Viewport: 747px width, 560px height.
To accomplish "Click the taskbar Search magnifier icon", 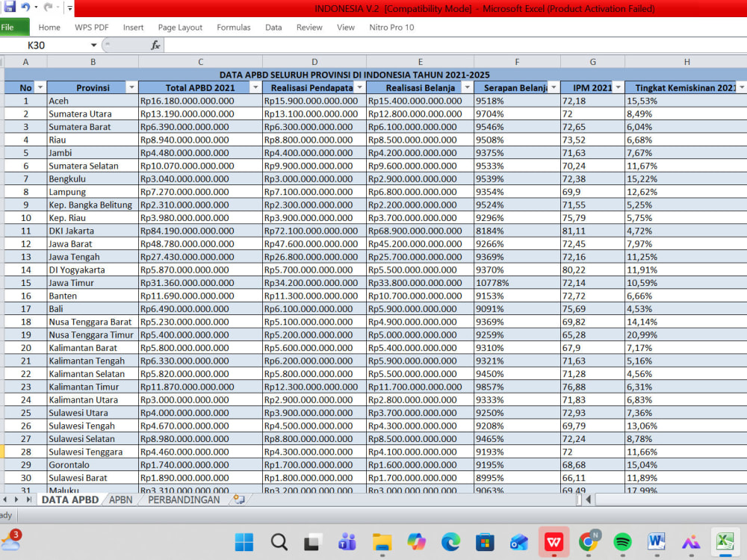I will tap(279, 542).
